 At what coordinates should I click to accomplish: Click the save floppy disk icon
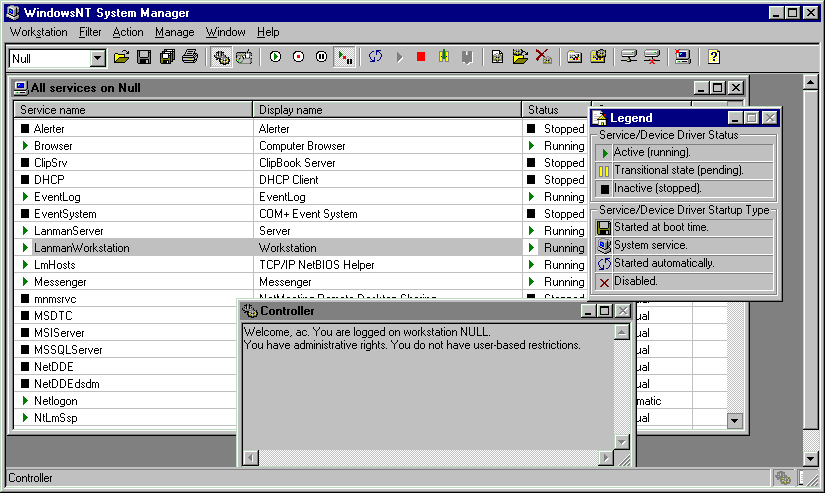[x=144, y=57]
